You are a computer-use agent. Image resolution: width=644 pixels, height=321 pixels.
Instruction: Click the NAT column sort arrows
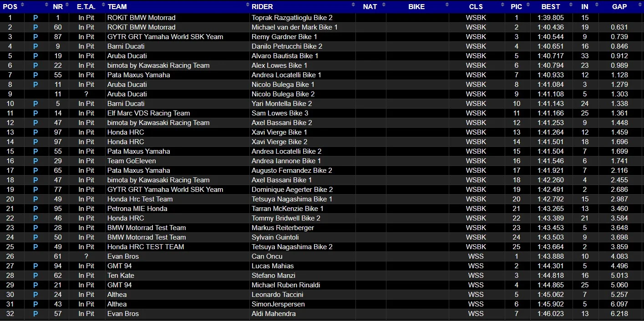pos(384,5)
